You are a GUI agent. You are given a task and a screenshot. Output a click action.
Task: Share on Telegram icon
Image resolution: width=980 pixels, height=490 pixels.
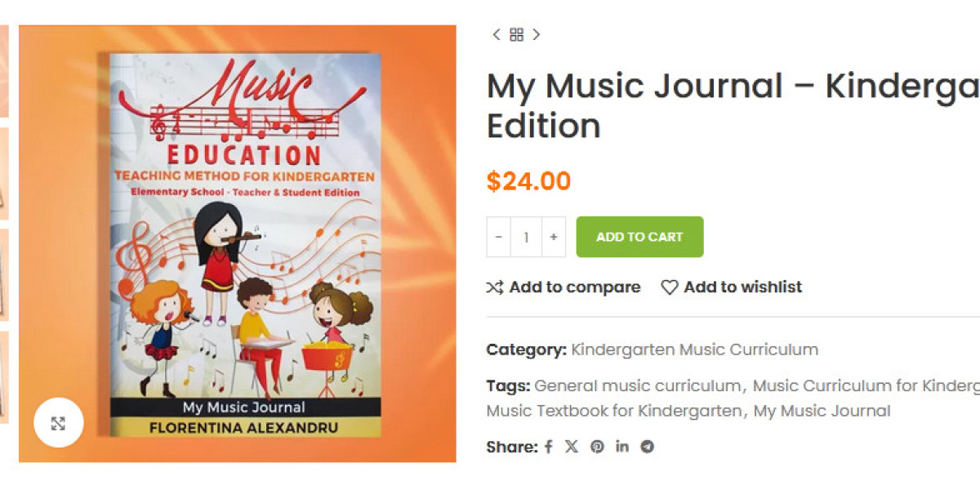tap(648, 447)
